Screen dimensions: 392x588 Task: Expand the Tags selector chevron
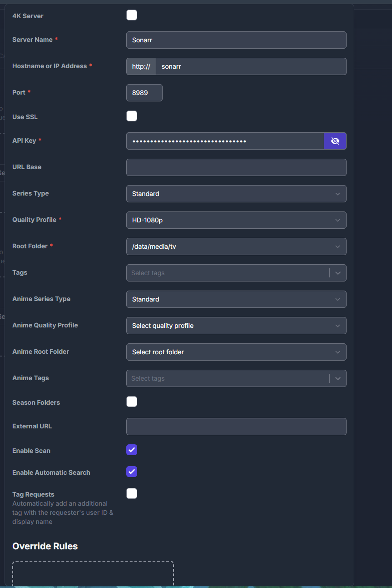(x=337, y=273)
